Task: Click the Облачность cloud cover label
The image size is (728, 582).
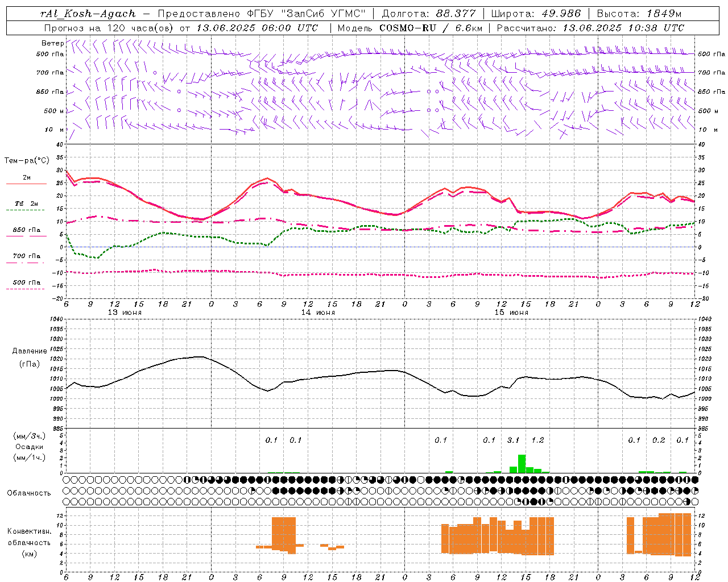Action: click(x=29, y=493)
